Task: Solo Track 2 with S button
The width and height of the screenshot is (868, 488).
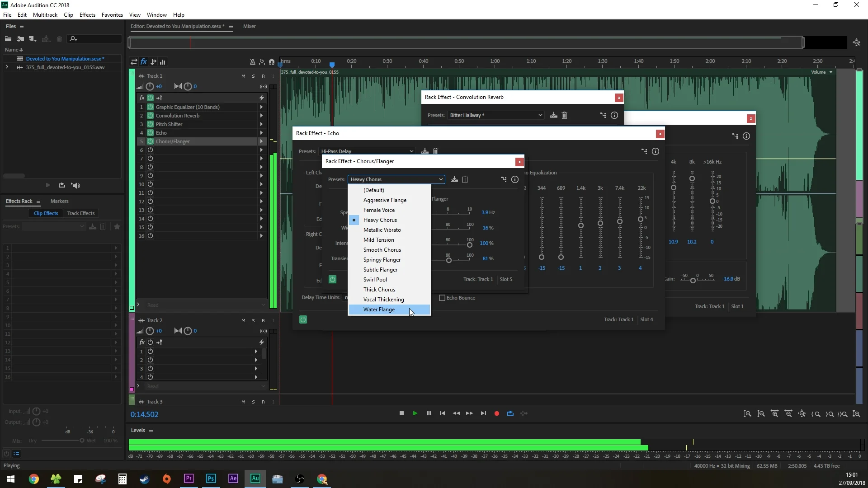Action: click(x=253, y=320)
